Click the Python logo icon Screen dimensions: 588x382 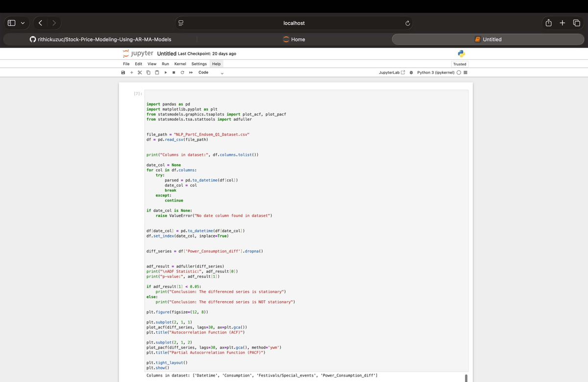[461, 53]
